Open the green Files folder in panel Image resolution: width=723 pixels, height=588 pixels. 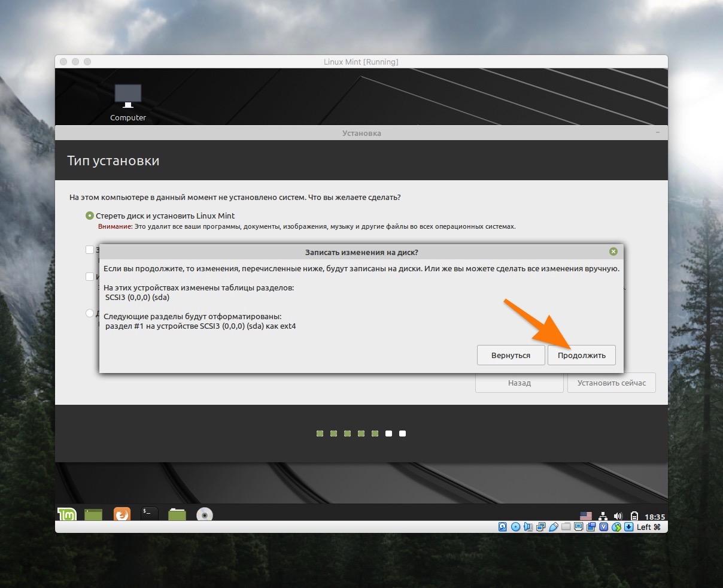(177, 514)
